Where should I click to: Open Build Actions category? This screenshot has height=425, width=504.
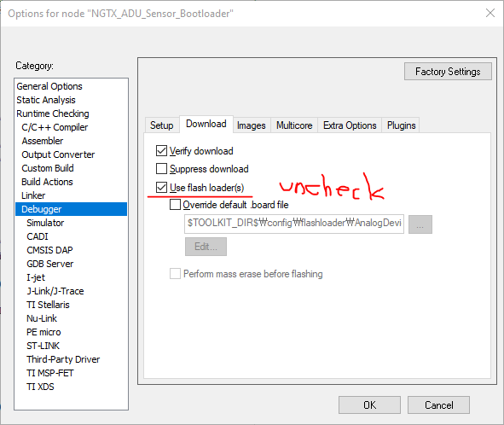71,182
